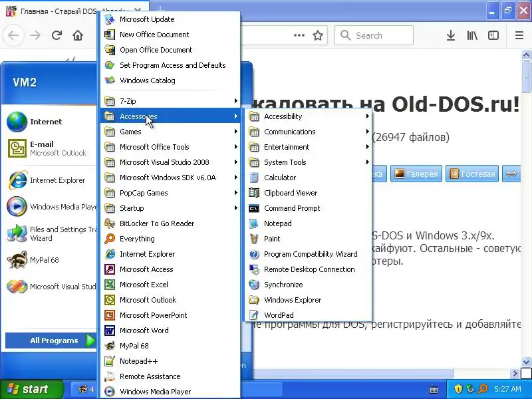Open Microsoft Outlook from All Programs list
Image resolution: width=532 pixels, height=399 pixels.
(x=170, y=300)
